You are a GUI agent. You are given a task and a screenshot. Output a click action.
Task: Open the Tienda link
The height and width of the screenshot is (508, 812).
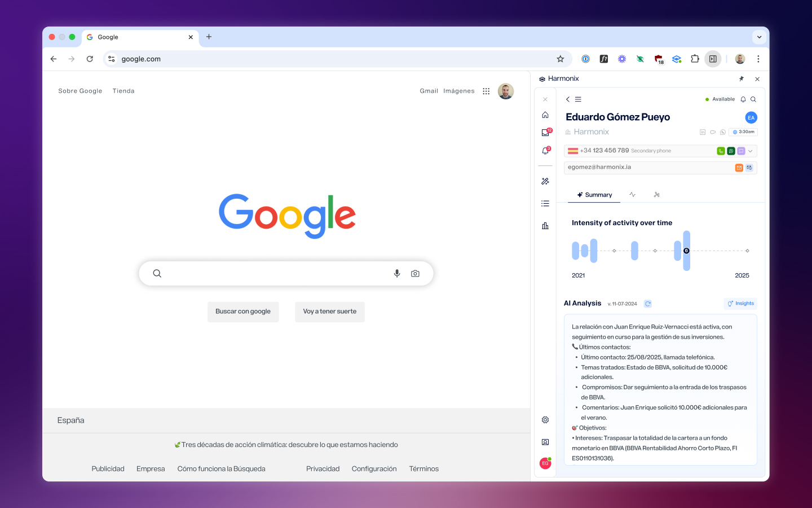coord(123,91)
